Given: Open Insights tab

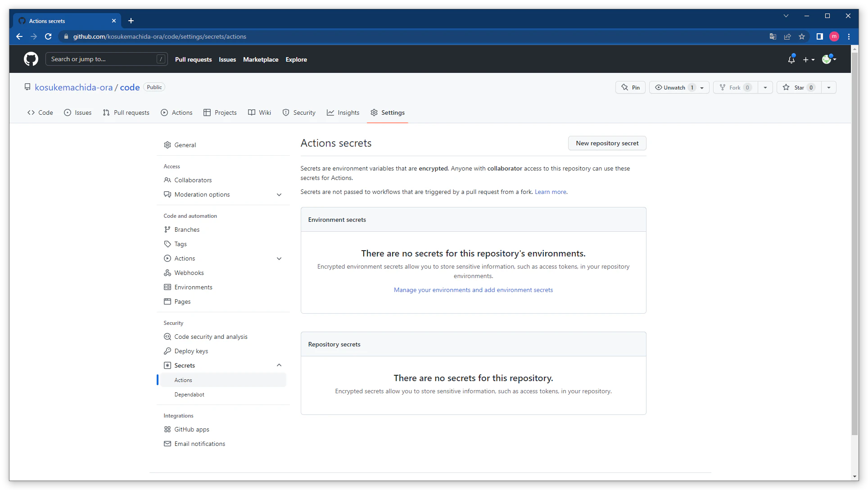Looking at the screenshot, I should 343,112.
